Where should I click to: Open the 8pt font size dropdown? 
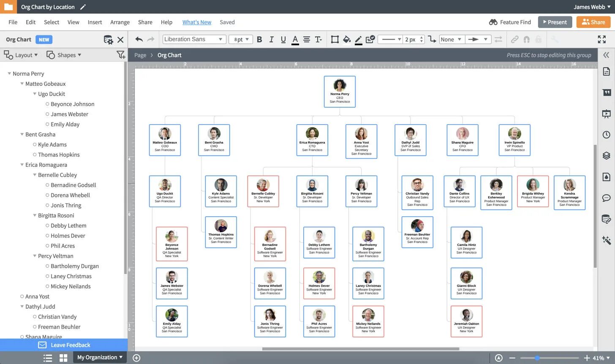[x=241, y=39]
